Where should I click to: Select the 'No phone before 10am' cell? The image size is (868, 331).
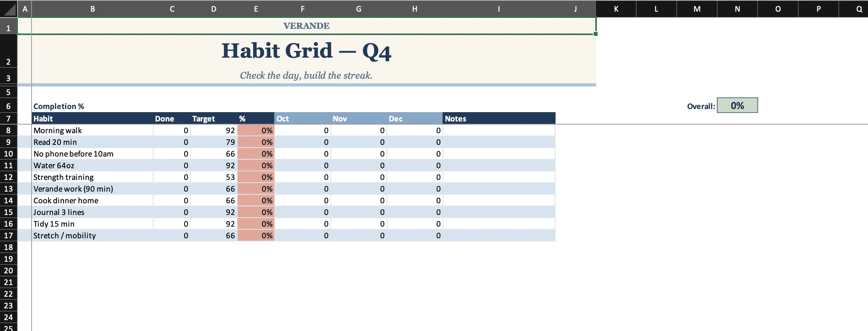[93, 153]
